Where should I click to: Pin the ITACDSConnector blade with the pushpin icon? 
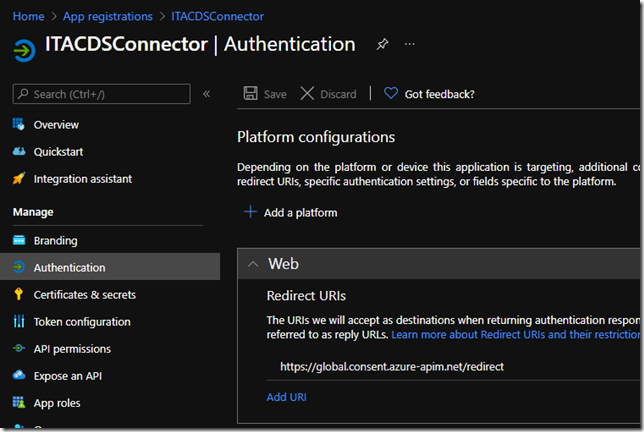click(x=382, y=44)
